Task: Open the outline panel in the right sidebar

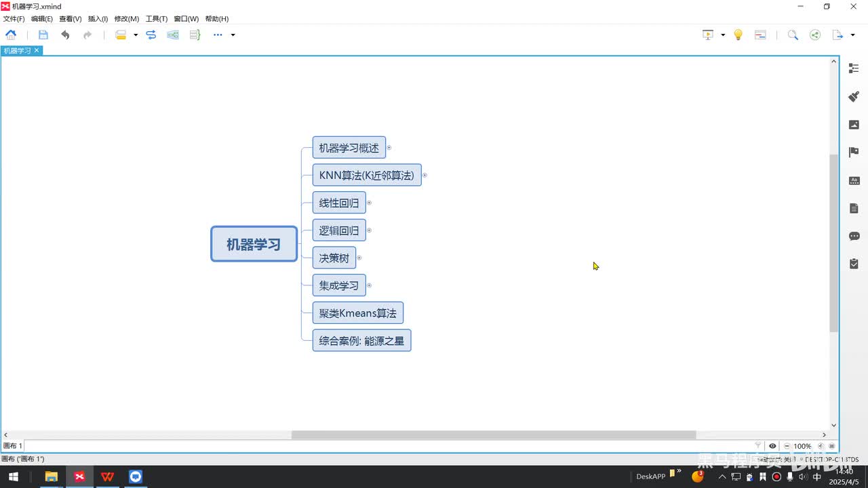Action: [x=854, y=68]
